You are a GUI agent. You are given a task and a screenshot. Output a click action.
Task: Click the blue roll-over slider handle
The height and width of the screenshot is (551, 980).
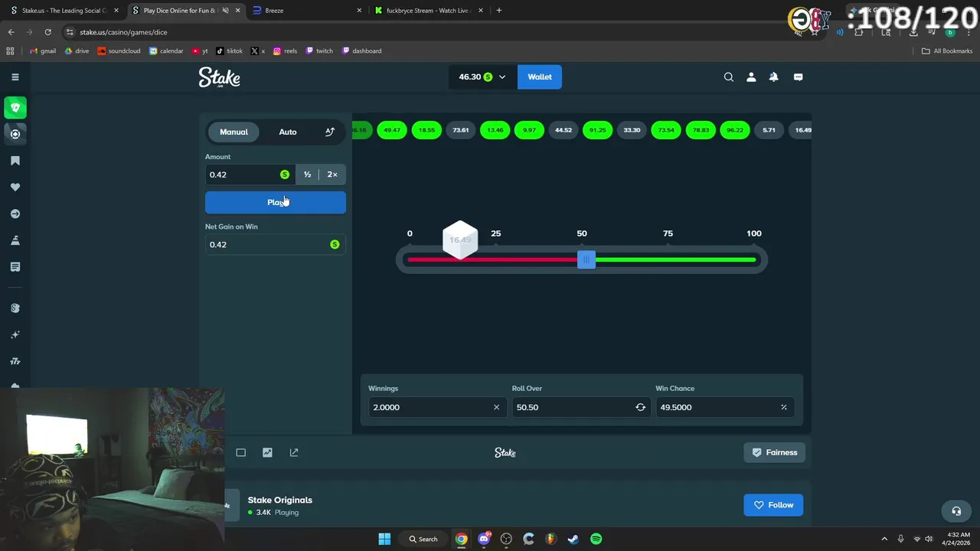[x=586, y=260]
